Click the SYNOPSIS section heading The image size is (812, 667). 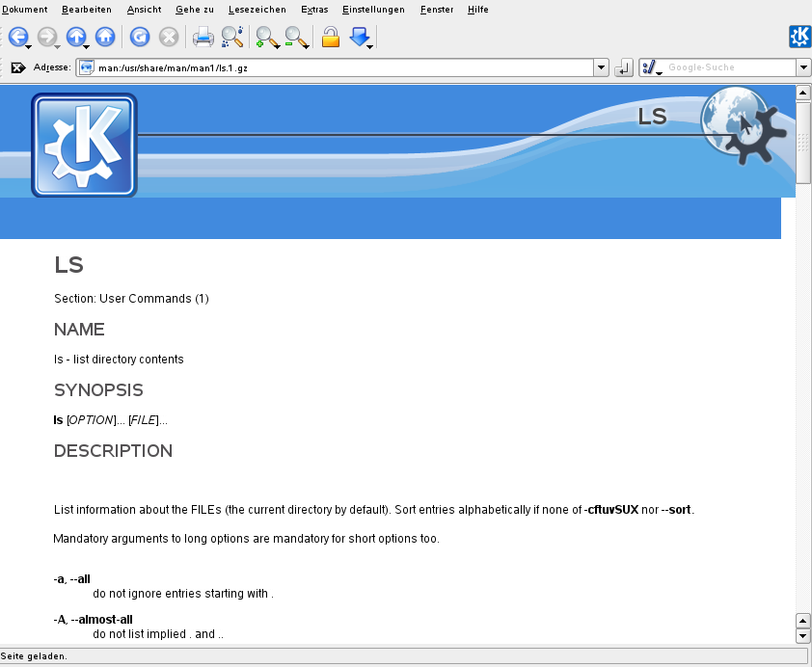tap(98, 390)
